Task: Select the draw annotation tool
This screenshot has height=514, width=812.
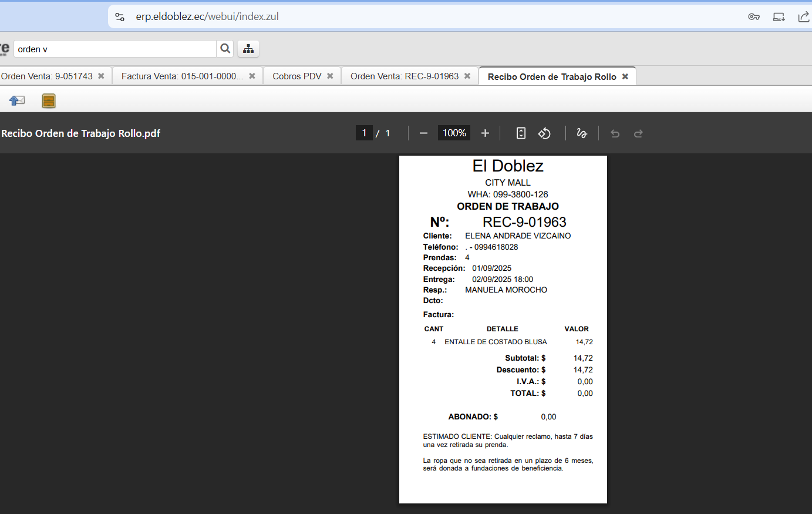Action: (x=582, y=133)
